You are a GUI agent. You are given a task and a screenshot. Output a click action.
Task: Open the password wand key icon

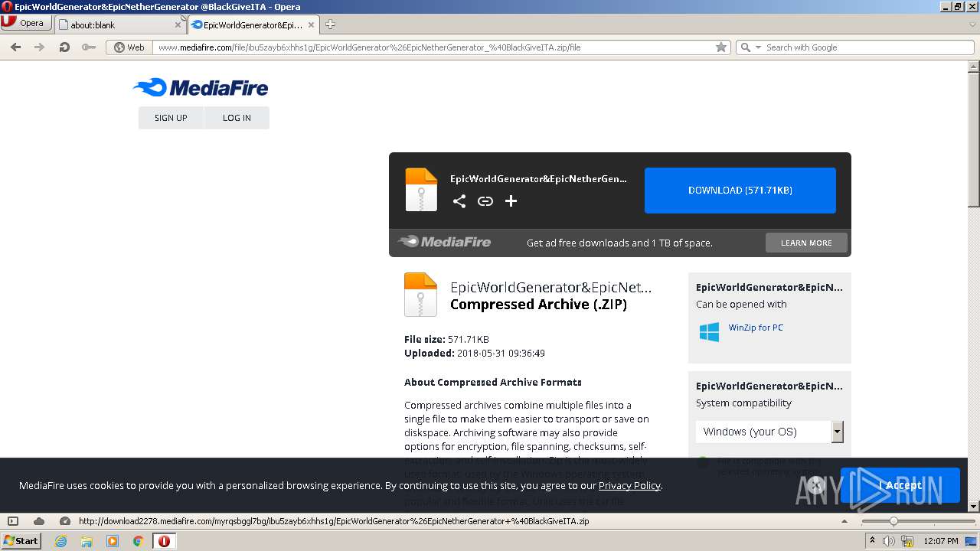89,47
